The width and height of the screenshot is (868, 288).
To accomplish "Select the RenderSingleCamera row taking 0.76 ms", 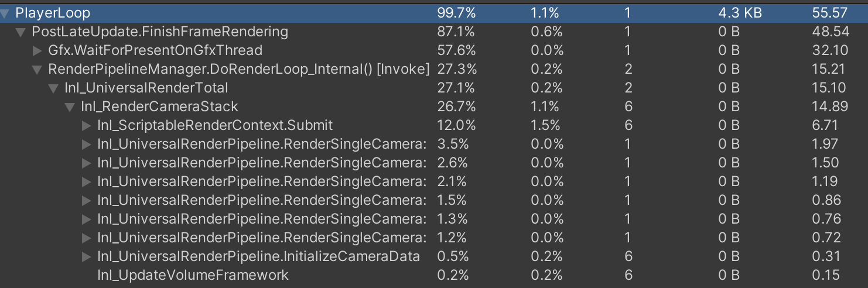I will [434, 219].
